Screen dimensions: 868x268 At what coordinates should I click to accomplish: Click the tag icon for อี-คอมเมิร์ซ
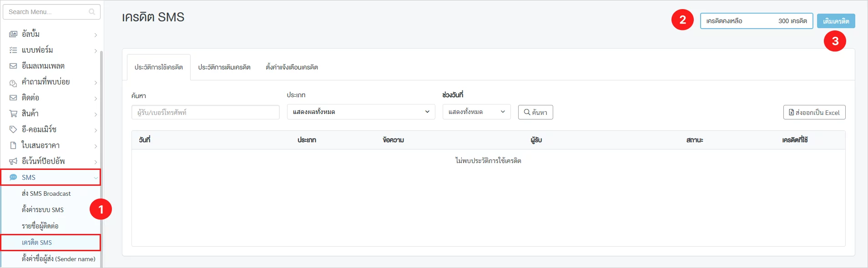coord(13,129)
